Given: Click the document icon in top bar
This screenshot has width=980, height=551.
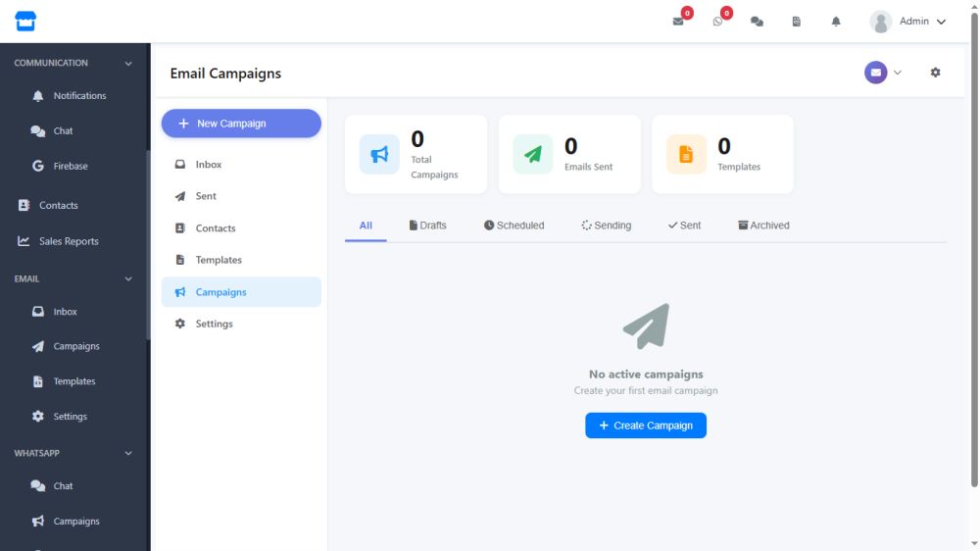Looking at the screenshot, I should (x=796, y=22).
